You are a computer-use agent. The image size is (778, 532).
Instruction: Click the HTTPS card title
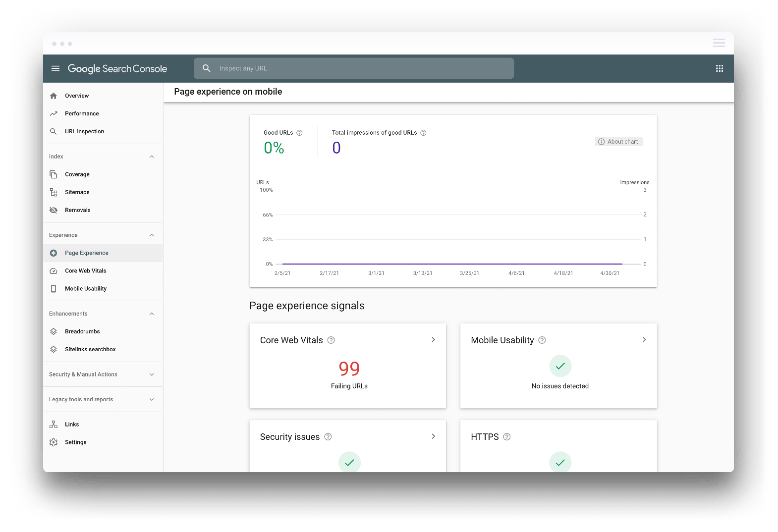coord(485,437)
